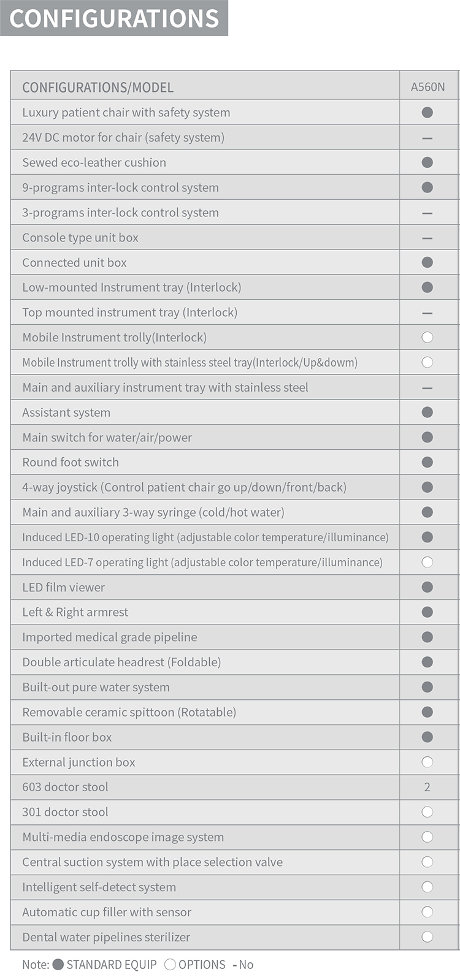Click the filled dot for Round foot switch
Viewport: 460px width, 980px height.
point(427,462)
